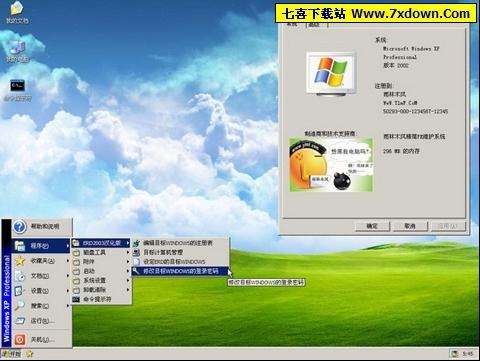Expand the 程序(P) Programs arrow in Start menu
Viewport: 480px width, 361px height.
click(68, 246)
